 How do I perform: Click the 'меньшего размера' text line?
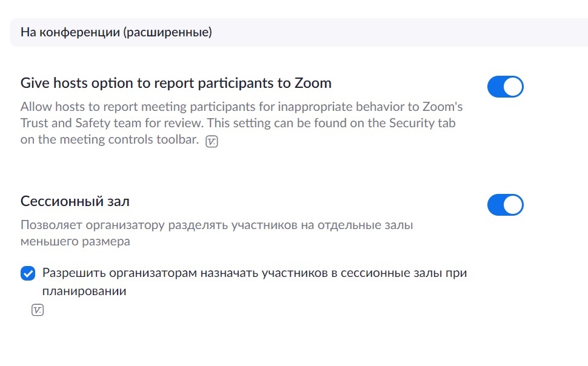[75, 241]
